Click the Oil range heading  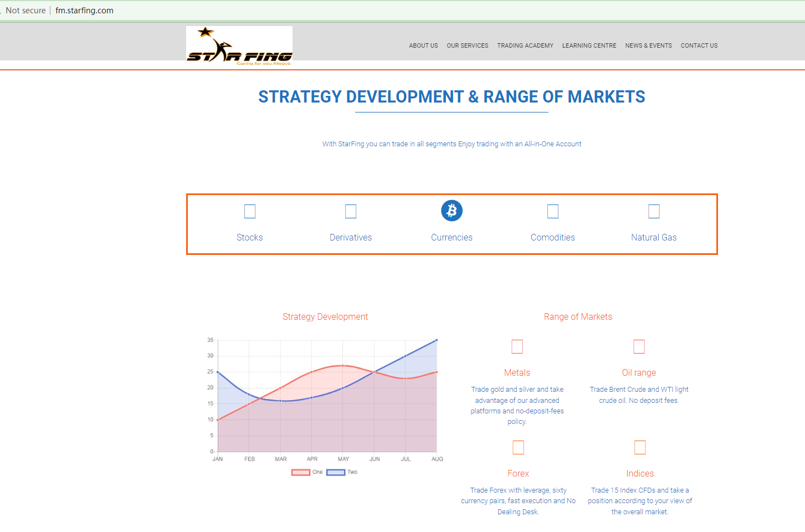coord(639,372)
